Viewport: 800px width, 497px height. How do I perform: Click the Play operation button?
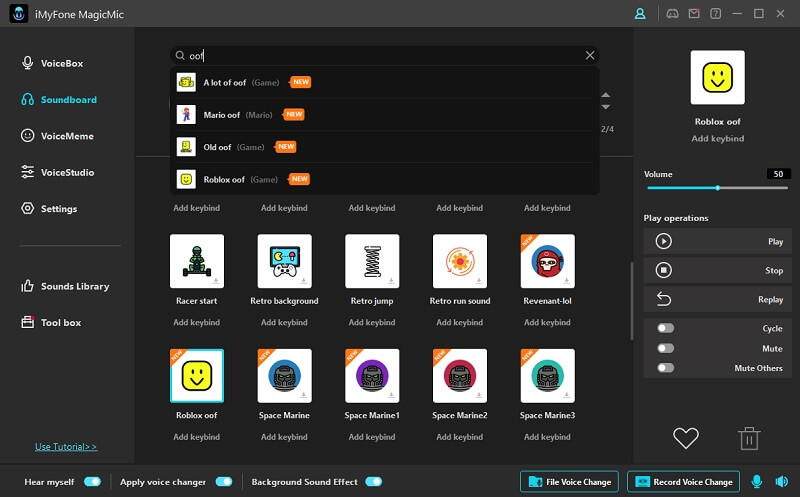pyautogui.click(x=717, y=241)
